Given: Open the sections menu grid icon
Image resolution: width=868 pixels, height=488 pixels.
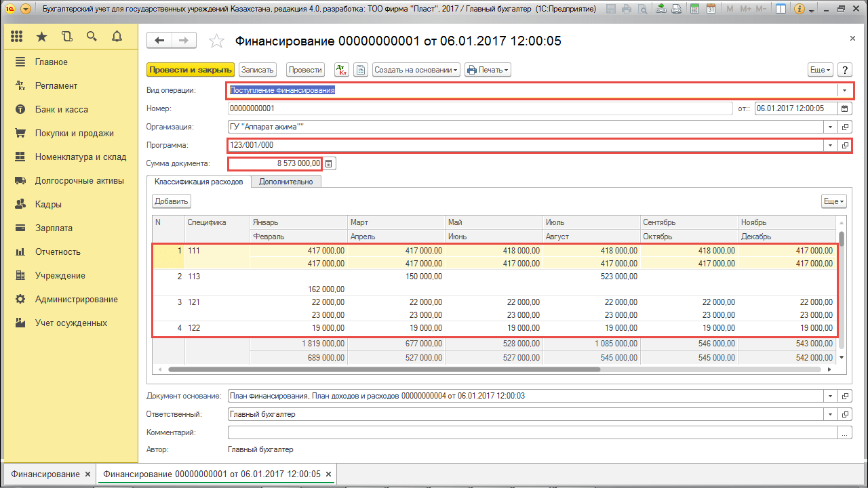Looking at the screenshot, I should 17,37.
